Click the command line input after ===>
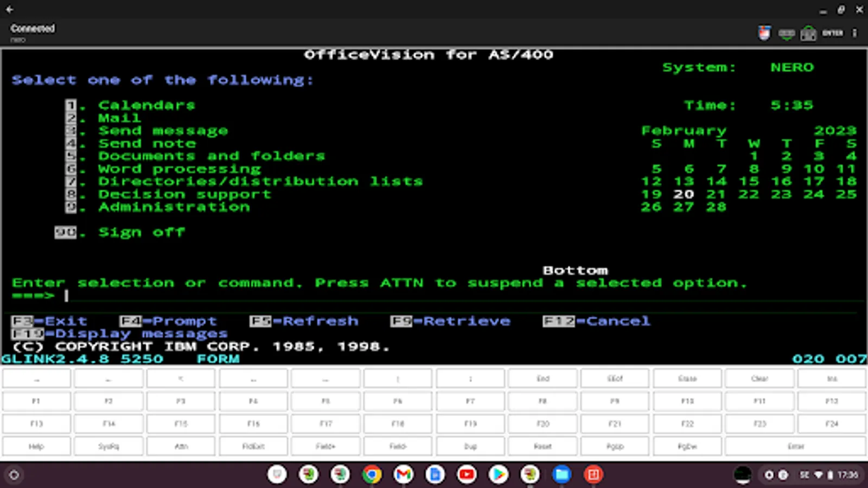Viewport: 868px width, 488px height. pos(464,296)
